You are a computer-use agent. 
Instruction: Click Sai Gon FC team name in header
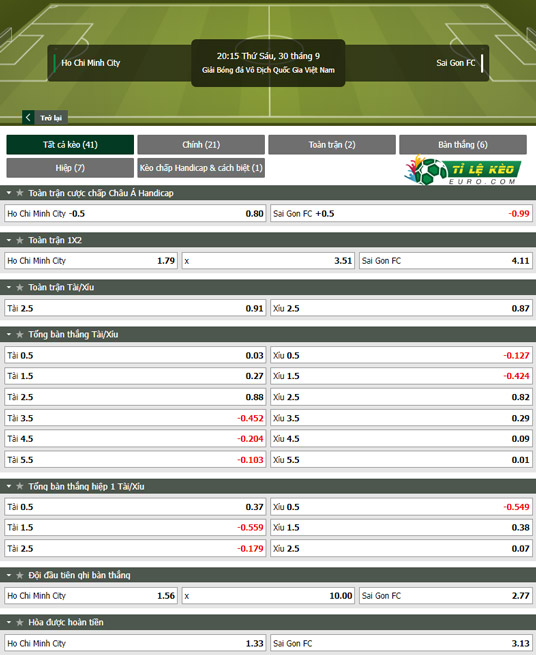click(x=455, y=63)
